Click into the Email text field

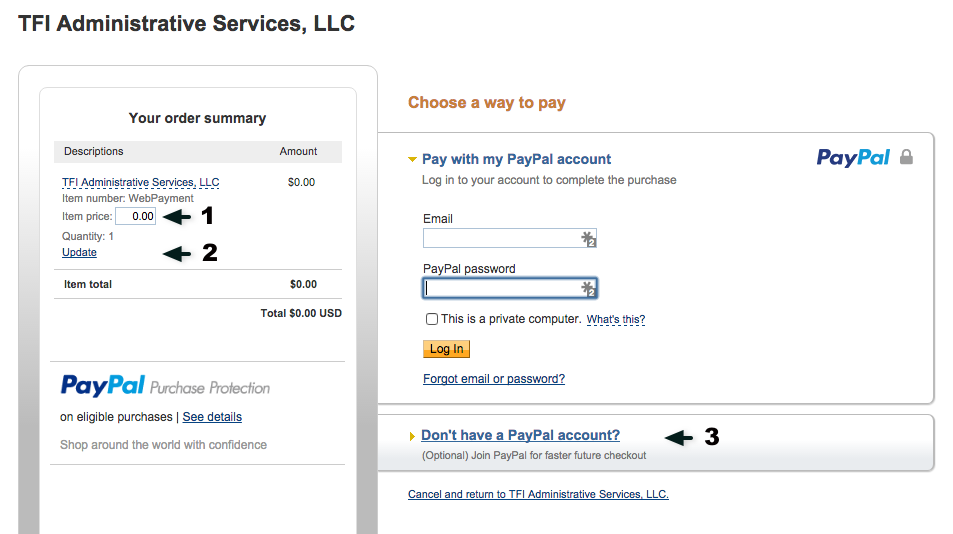509,238
